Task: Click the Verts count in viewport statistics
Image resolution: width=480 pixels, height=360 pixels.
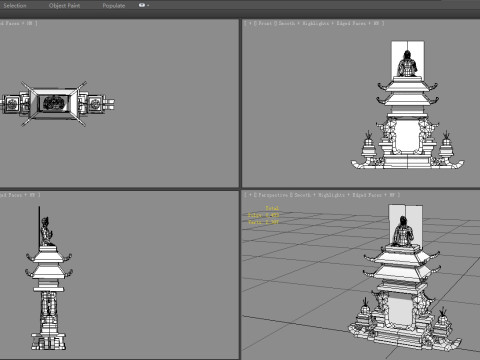Action: pos(263,222)
